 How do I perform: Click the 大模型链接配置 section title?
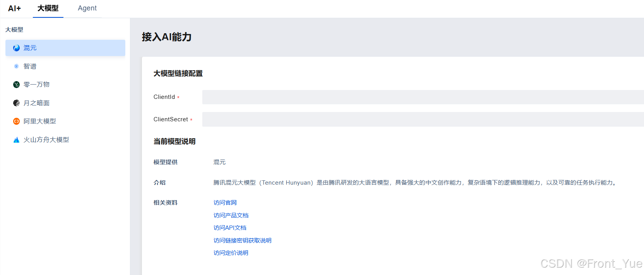point(178,73)
